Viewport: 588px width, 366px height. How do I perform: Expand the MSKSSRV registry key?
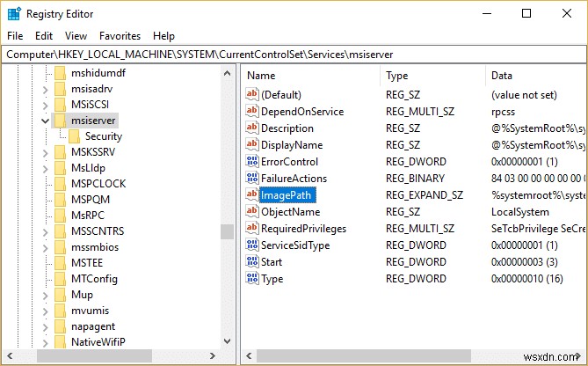click(x=45, y=152)
